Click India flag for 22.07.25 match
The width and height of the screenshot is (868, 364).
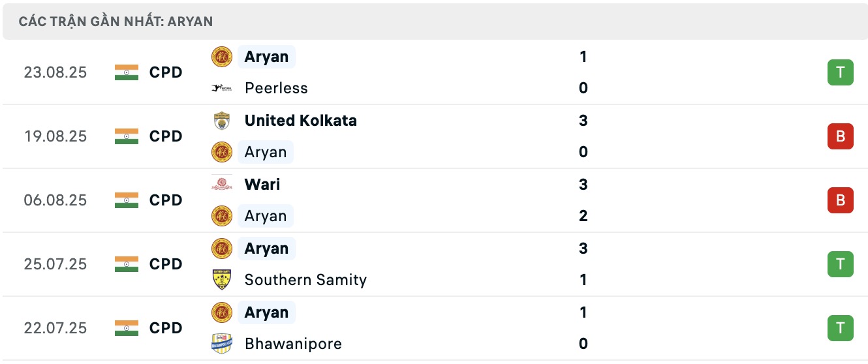click(x=127, y=328)
